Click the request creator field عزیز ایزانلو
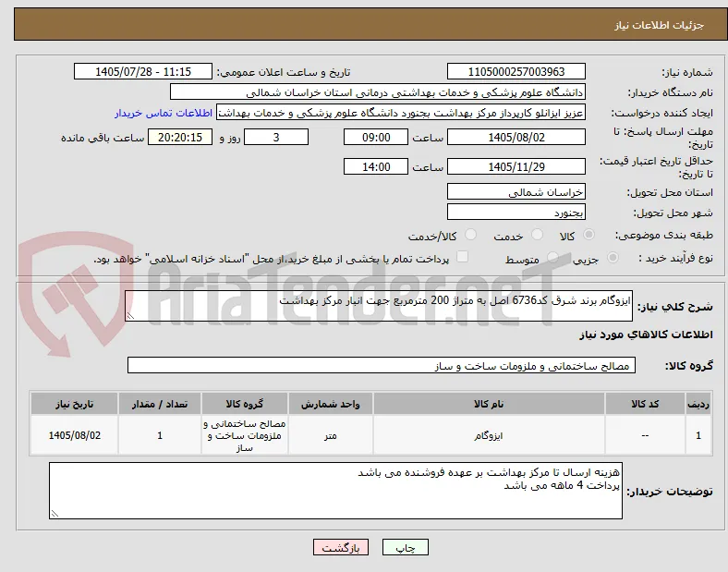728x572 pixels. pos(401,113)
